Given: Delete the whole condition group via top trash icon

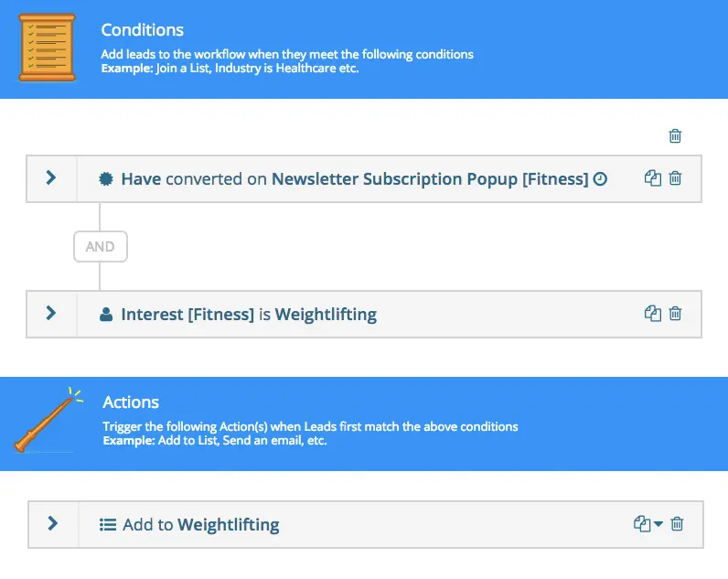Looking at the screenshot, I should 675,136.
